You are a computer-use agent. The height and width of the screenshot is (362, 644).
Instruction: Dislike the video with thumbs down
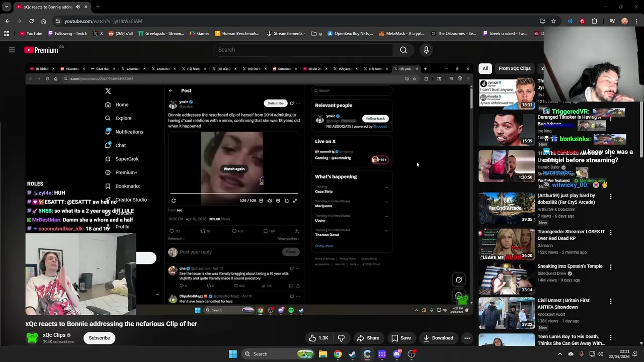coord(341,338)
